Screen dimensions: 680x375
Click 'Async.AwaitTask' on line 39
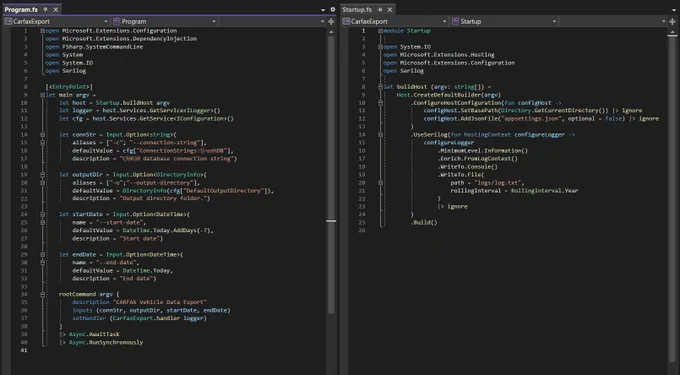click(94, 334)
